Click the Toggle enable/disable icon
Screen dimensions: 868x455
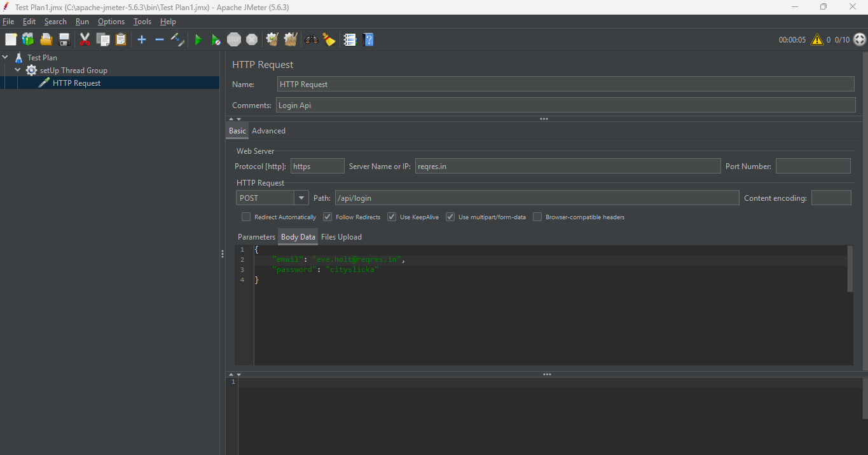(x=177, y=39)
